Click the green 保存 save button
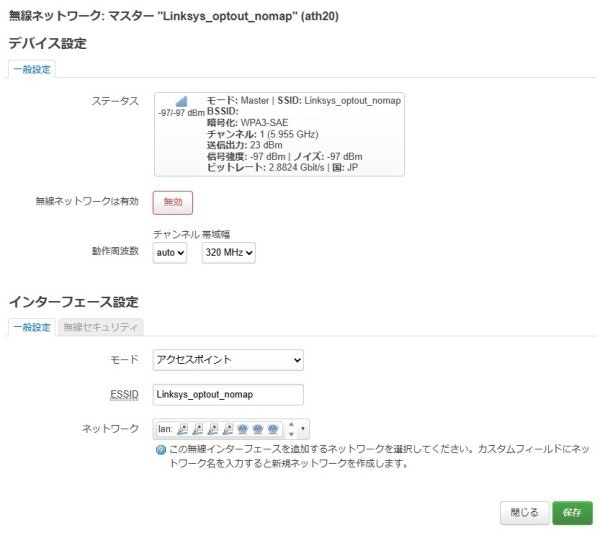 [x=572, y=513]
